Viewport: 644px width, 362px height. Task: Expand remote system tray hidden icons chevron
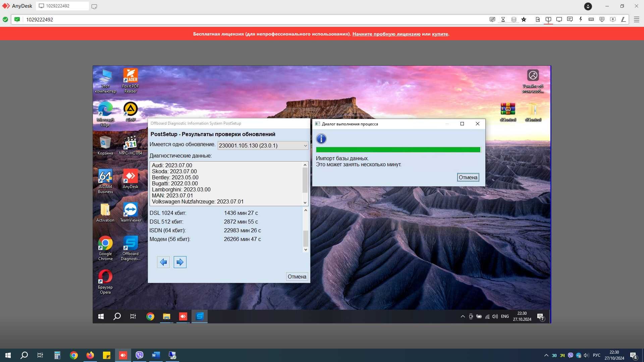463,316
